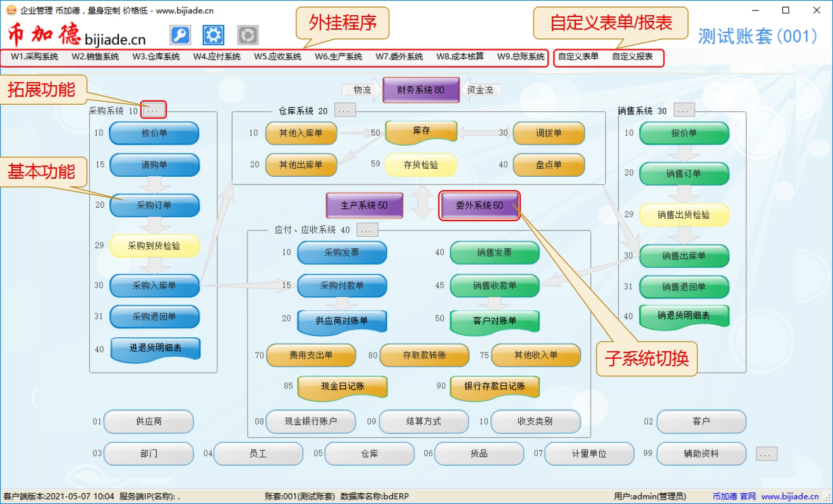Open the 采购订单 purchase order form

[x=154, y=205]
